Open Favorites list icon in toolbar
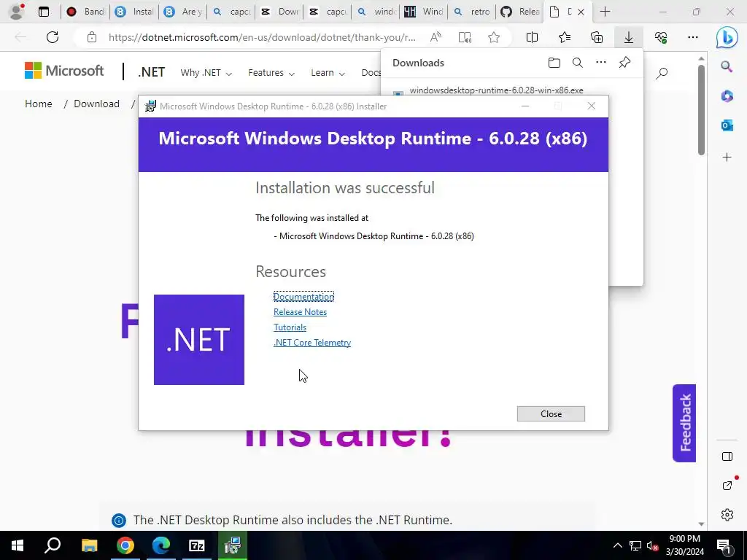Image resolution: width=747 pixels, height=560 pixels. tap(565, 37)
